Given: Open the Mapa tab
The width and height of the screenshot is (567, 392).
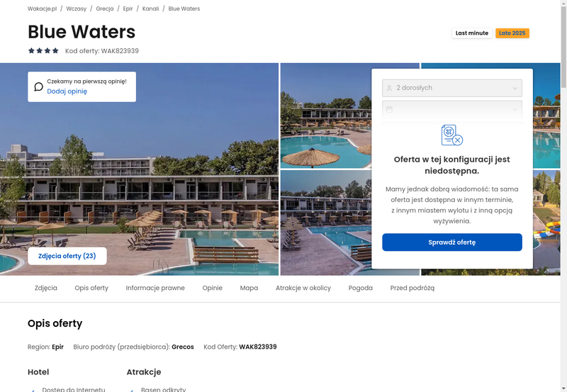Looking at the screenshot, I should (249, 288).
